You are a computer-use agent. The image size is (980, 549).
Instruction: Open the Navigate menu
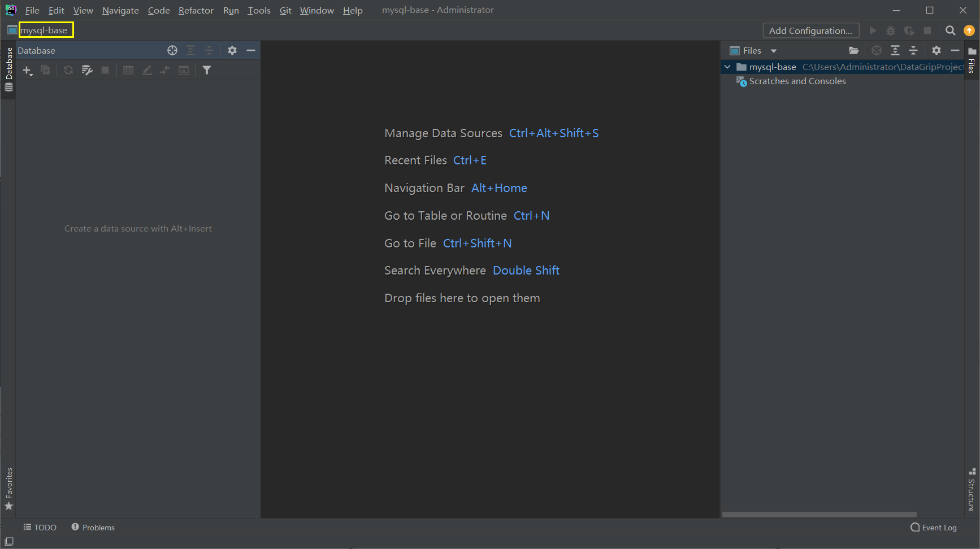click(120, 10)
